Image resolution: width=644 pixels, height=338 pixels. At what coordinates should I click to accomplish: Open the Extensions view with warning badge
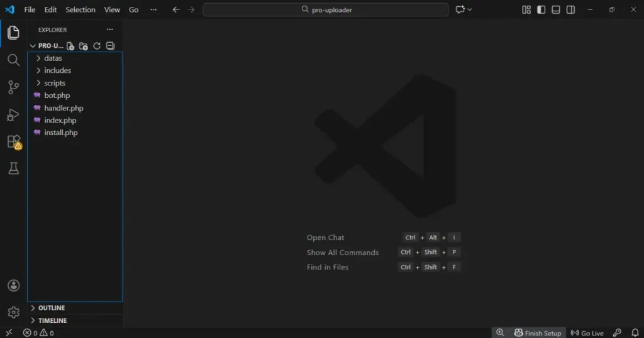14,142
